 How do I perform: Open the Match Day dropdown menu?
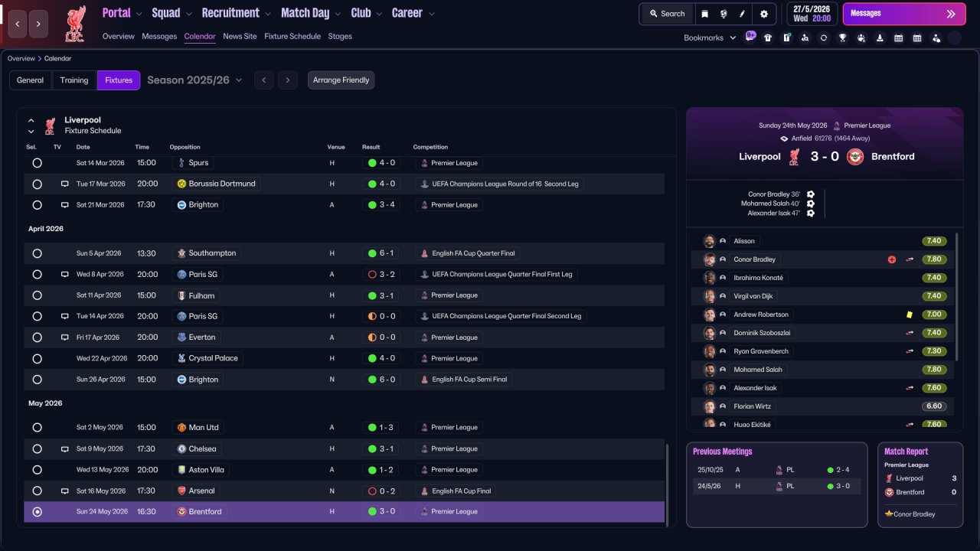pos(311,13)
